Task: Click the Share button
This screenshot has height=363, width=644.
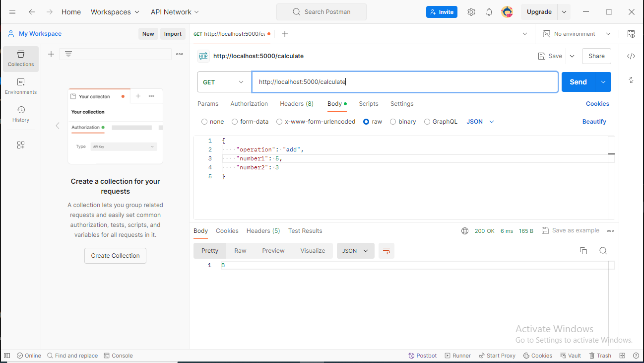Action: click(x=596, y=56)
